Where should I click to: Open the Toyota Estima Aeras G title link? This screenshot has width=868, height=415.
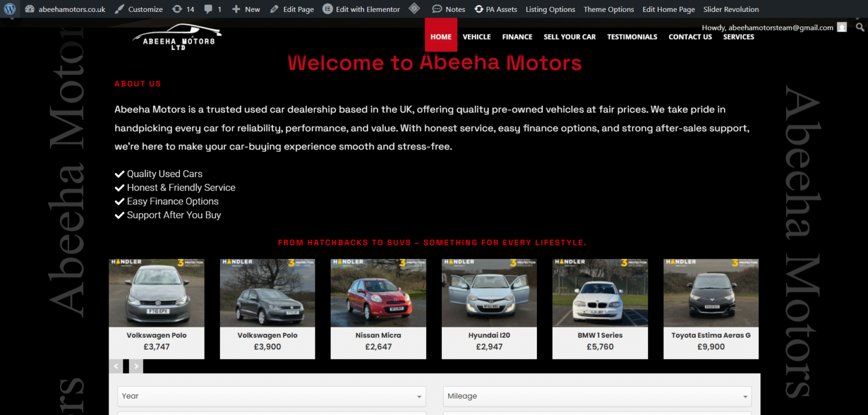tap(711, 335)
